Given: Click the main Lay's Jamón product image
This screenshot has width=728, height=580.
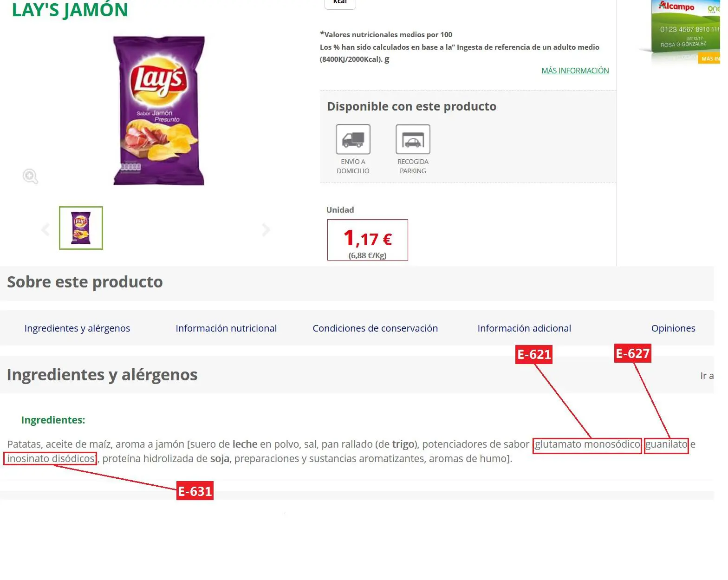Looking at the screenshot, I should pyautogui.click(x=159, y=111).
